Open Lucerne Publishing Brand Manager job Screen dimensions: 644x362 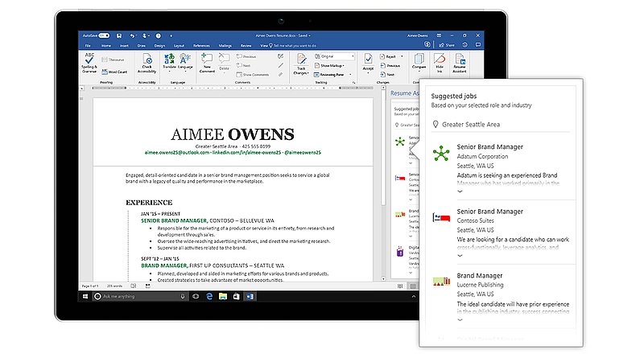pos(480,275)
